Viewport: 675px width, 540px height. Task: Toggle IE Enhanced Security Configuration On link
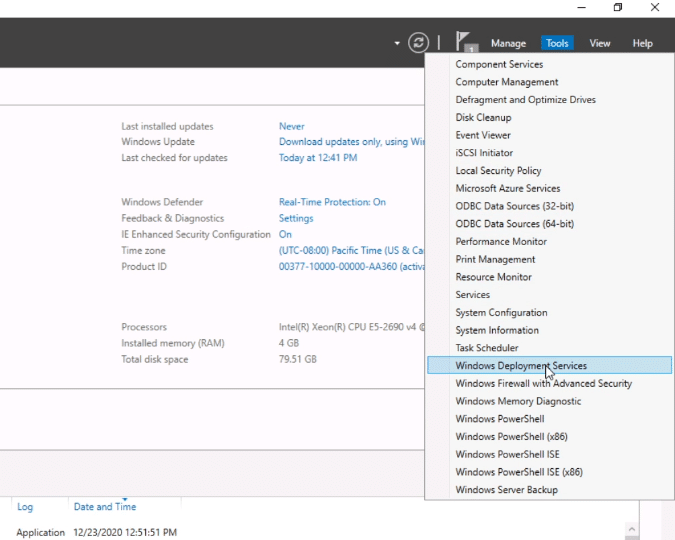point(285,234)
